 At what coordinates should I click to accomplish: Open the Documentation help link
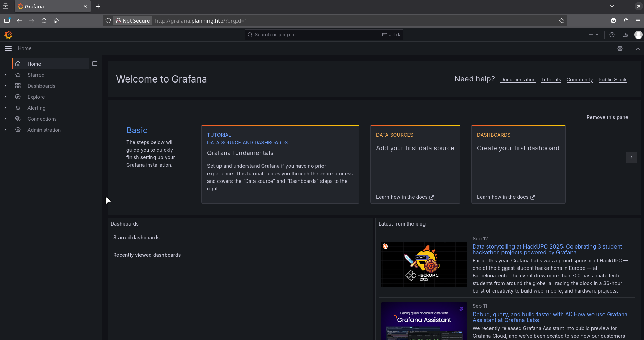(x=518, y=80)
